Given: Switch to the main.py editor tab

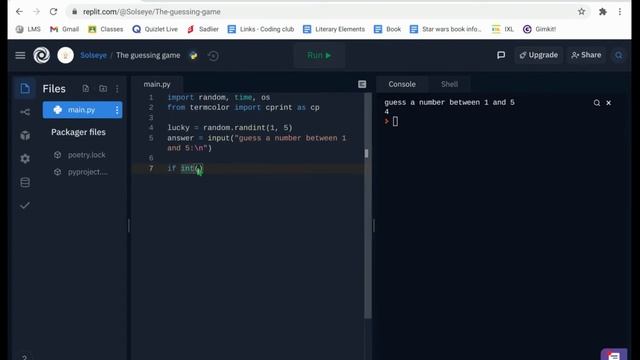Looking at the screenshot, I should 157,84.
